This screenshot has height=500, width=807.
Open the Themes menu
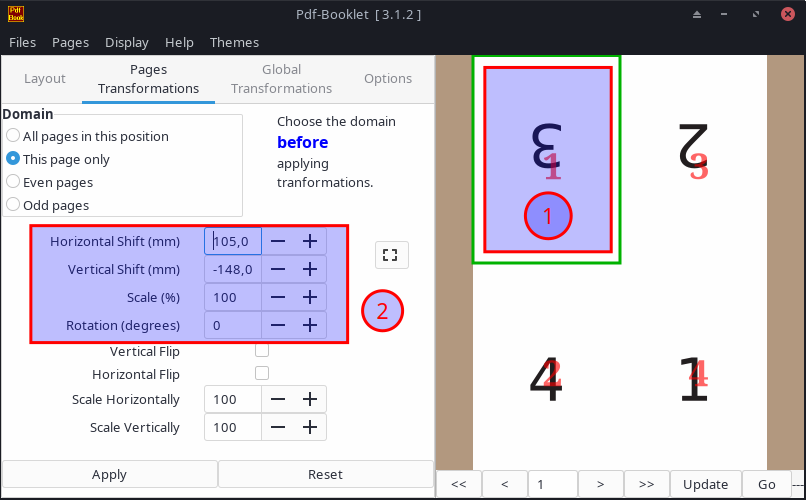[x=234, y=42]
